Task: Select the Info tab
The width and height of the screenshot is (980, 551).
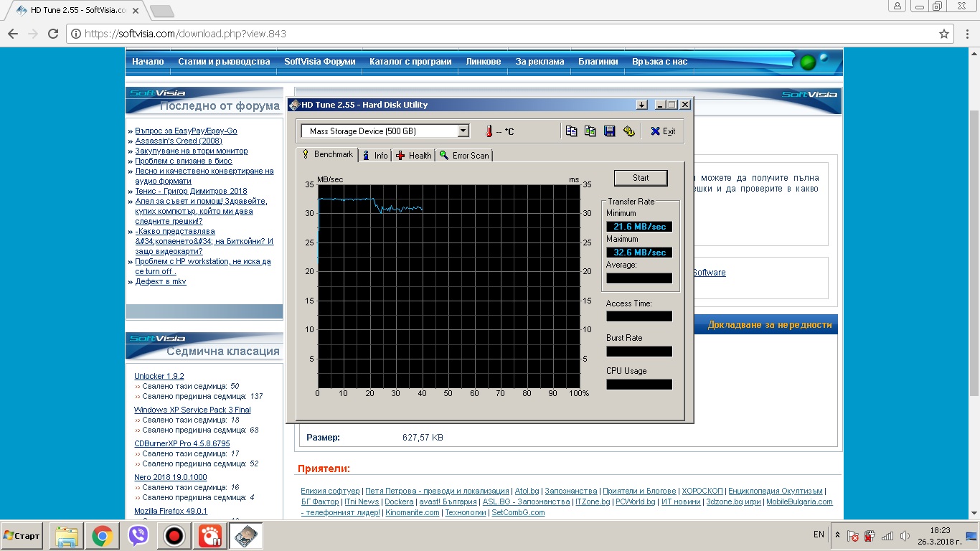Action: 374,156
